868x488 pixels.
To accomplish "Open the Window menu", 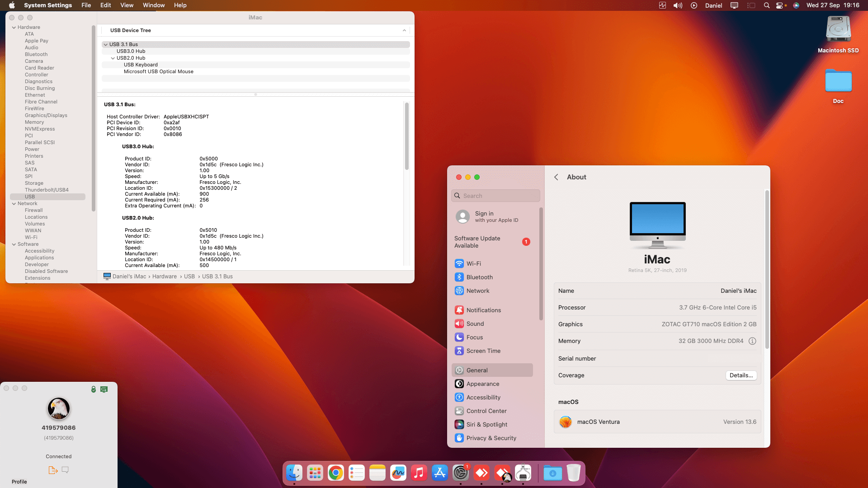I will 154,5.
